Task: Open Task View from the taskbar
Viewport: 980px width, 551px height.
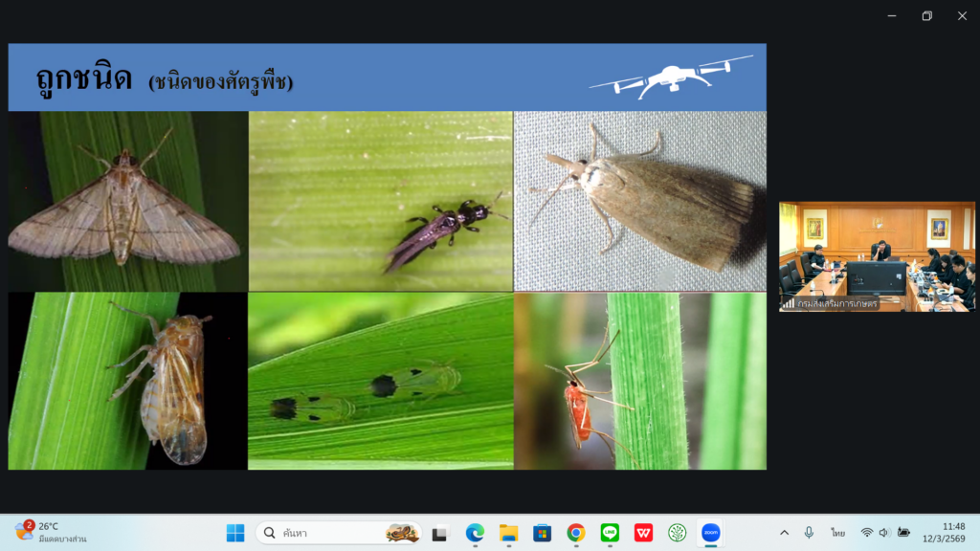Action: pyautogui.click(x=439, y=533)
